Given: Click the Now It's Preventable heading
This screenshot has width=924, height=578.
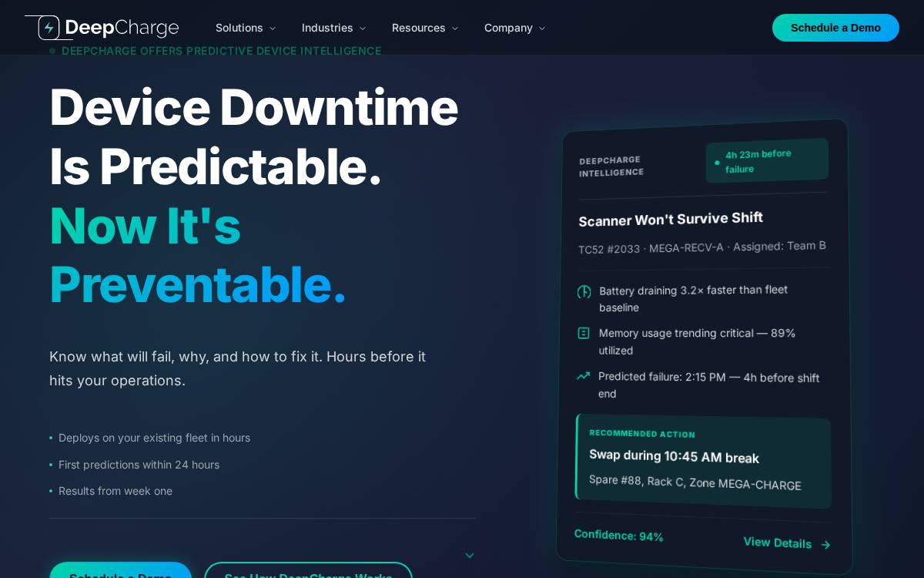Looking at the screenshot, I should [198, 255].
